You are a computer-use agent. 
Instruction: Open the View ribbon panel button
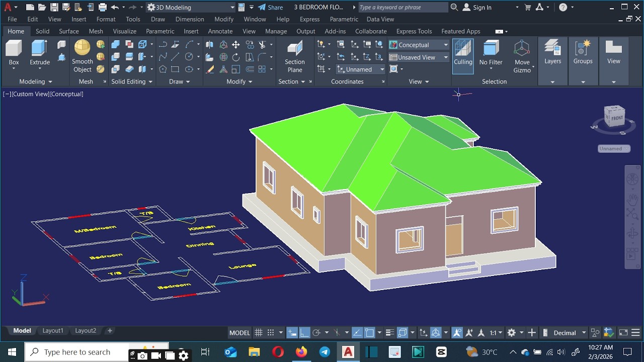pyautogui.click(x=613, y=52)
